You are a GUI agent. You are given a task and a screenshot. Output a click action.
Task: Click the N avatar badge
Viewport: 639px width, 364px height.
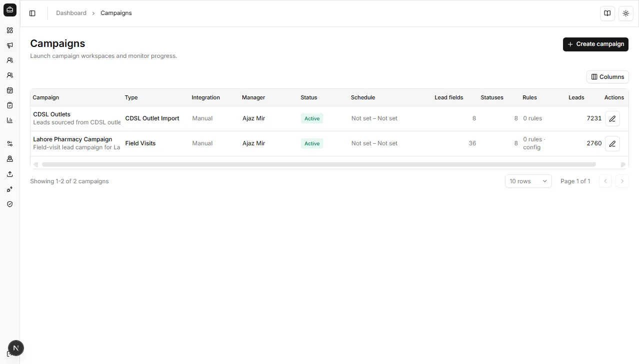pos(16,348)
